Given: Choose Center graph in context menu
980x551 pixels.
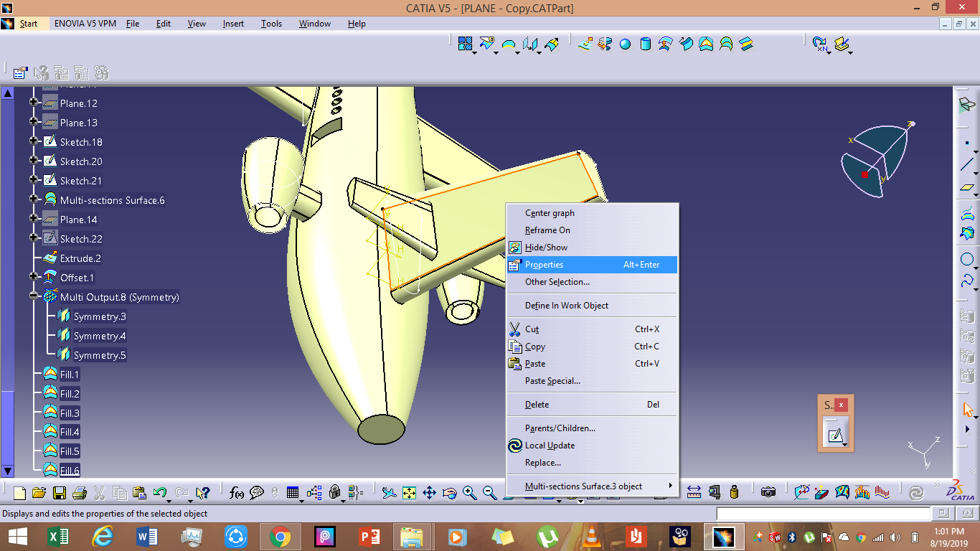Looking at the screenshot, I should pos(592,213).
